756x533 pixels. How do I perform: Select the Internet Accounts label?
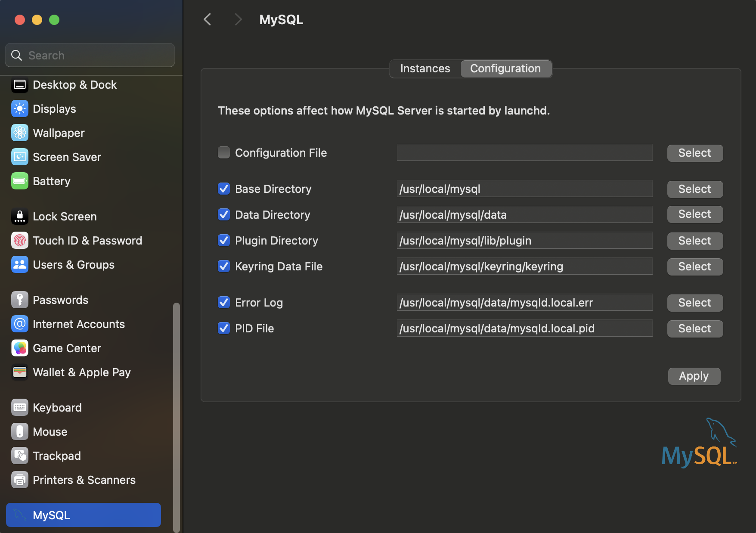click(79, 324)
